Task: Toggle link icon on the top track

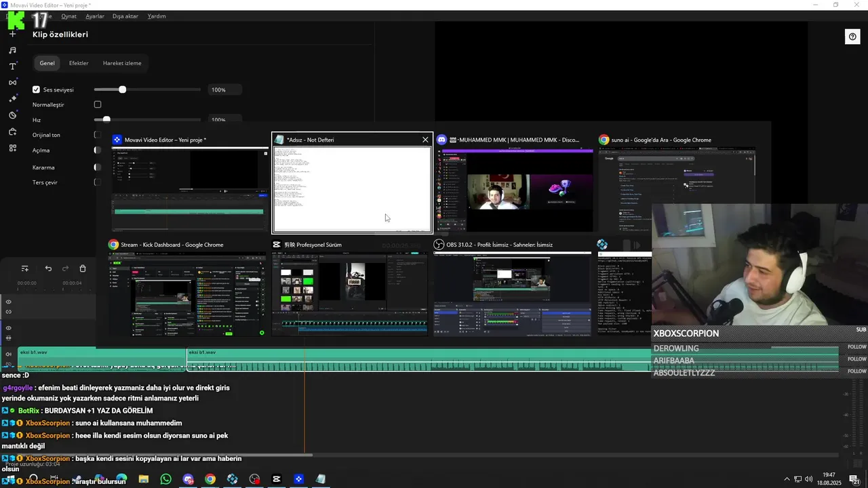Action: pyautogui.click(x=8, y=312)
